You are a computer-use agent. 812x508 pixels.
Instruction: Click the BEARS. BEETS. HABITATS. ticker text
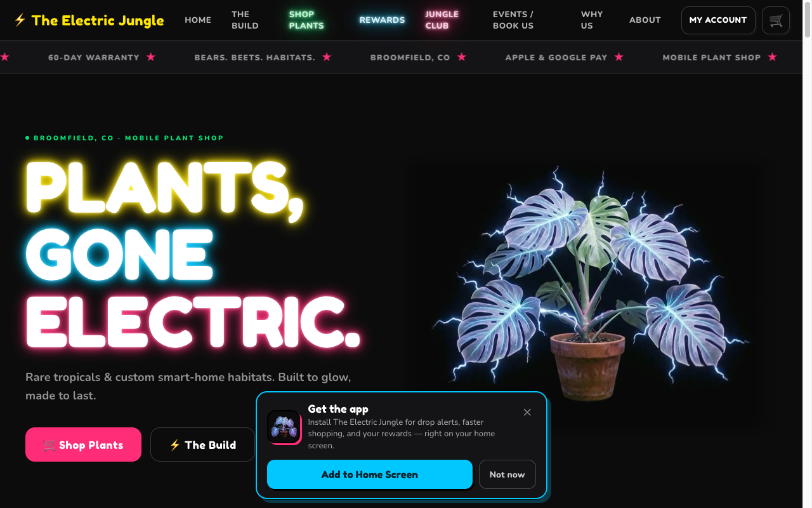click(x=254, y=57)
